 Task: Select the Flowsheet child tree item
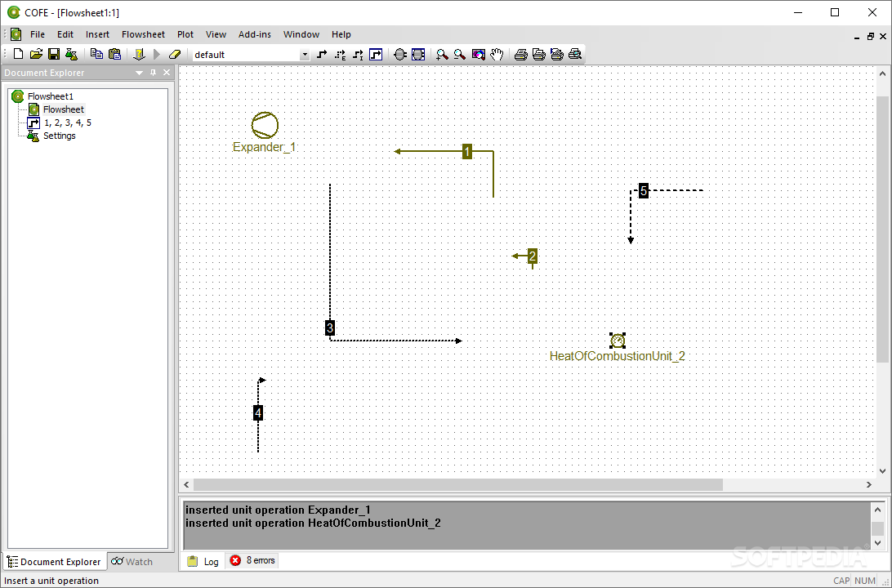pyautogui.click(x=63, y=109)
